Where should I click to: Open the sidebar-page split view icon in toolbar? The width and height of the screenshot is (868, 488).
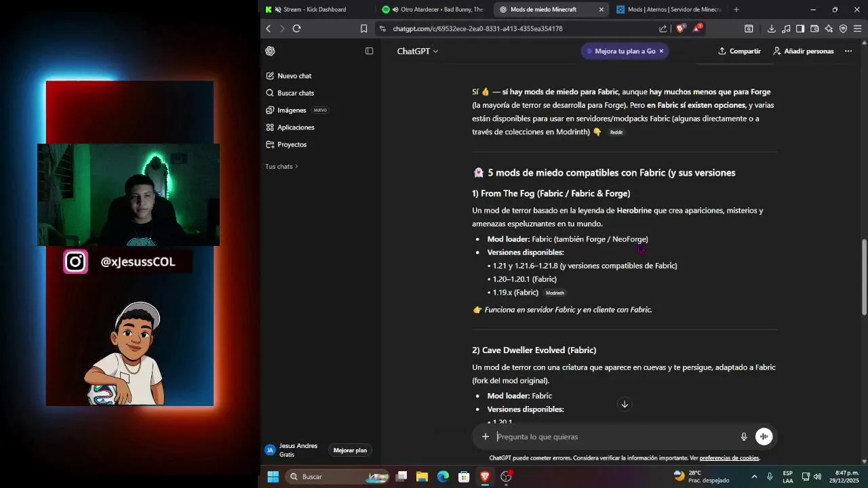coord(749,28)
